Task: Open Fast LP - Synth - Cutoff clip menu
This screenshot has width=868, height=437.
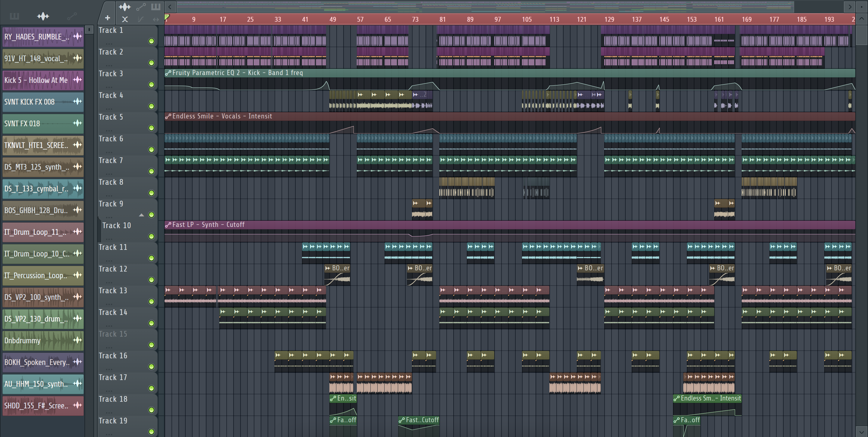Action: tap(168, 225)
